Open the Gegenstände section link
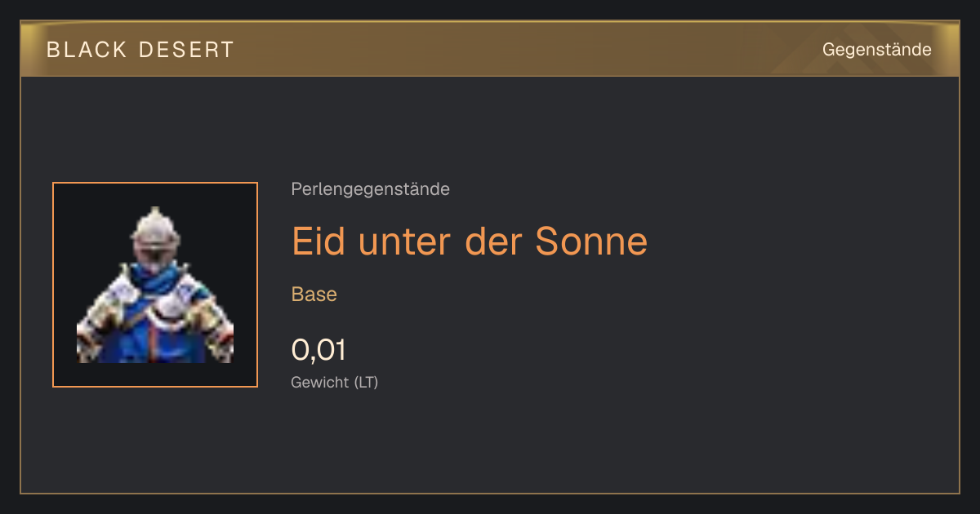This screenshot has height=514, width=980. tap(876, 50)
